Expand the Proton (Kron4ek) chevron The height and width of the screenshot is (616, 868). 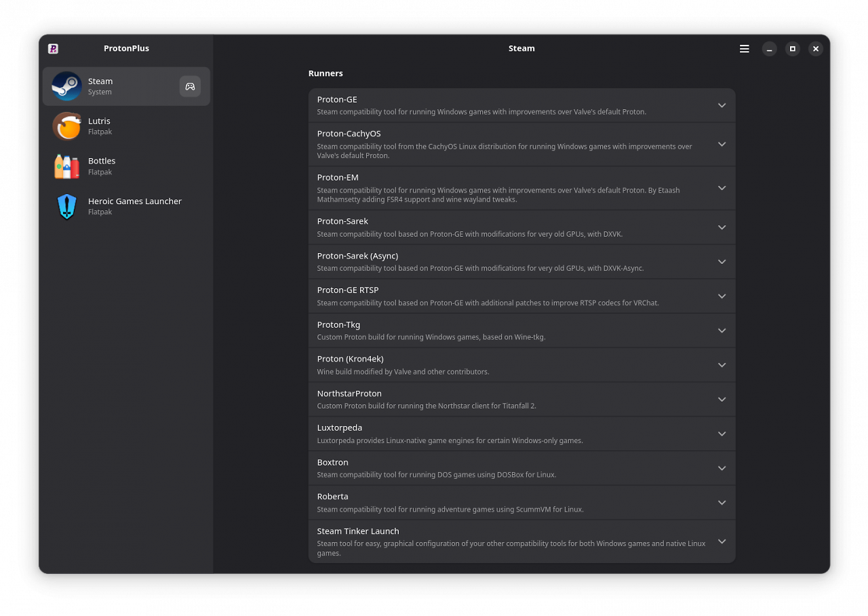pyautogui.click(x=722, y=365)
